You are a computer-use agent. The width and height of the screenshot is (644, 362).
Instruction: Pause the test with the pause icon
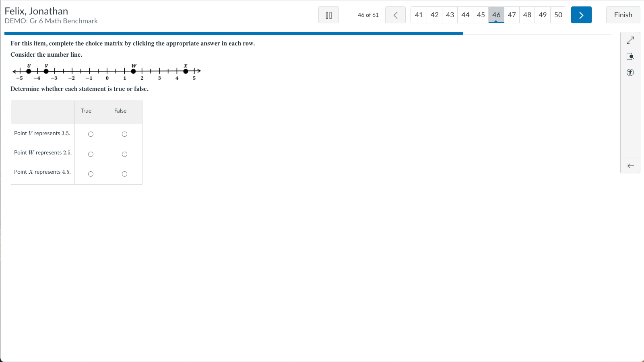click(328, 15)
